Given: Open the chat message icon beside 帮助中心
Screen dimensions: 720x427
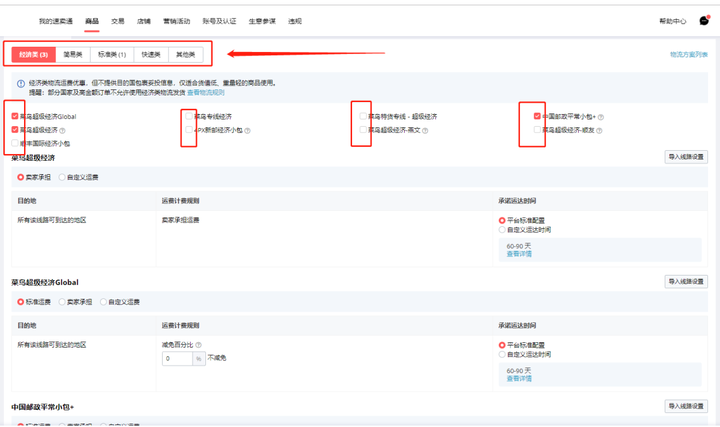Looking at the screenshot, I should pos(704,21).
